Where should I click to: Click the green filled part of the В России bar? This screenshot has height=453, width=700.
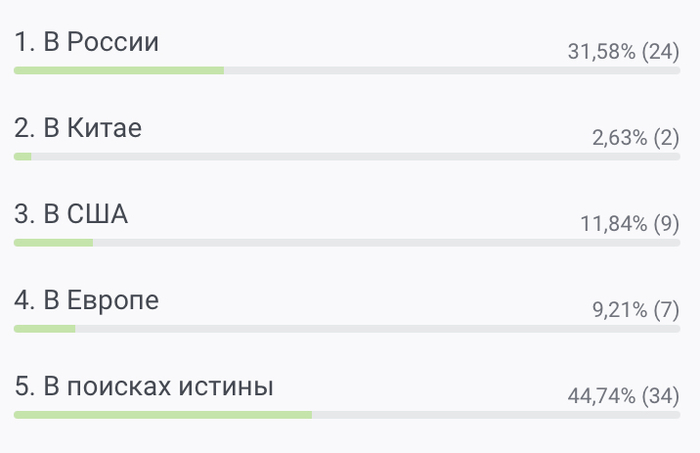[x=119, y=71]
